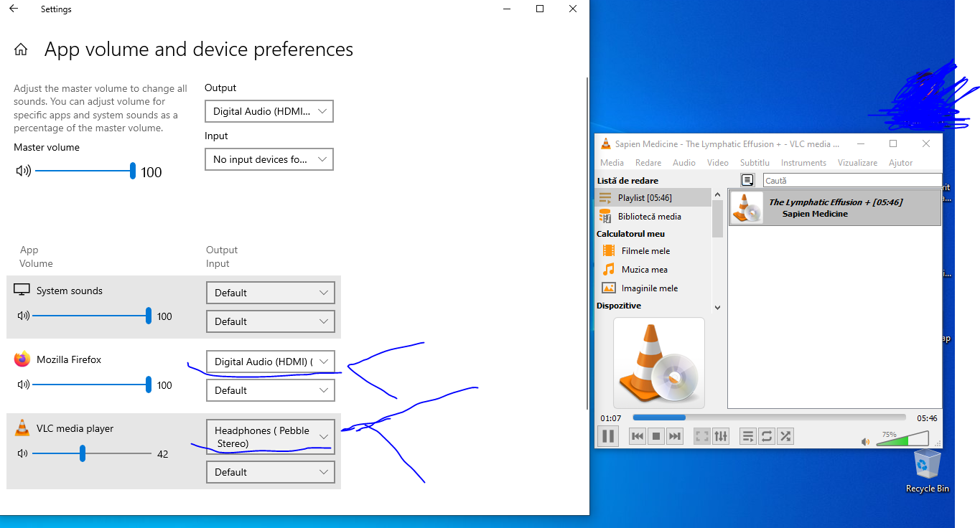The image size is (980, 528).
Task: Skip to next track in VLC
Action: 674,436
